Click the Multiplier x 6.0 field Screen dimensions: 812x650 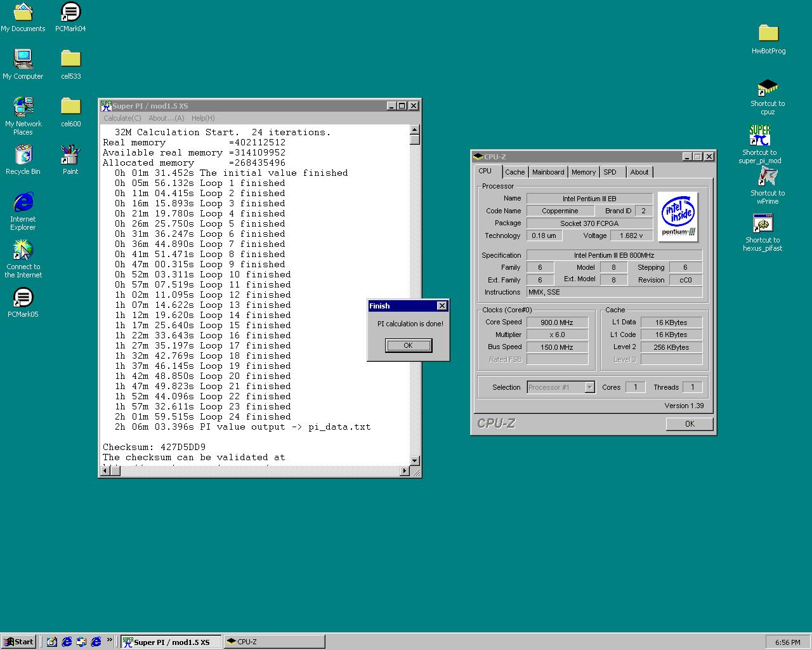[x=557, y=335]
